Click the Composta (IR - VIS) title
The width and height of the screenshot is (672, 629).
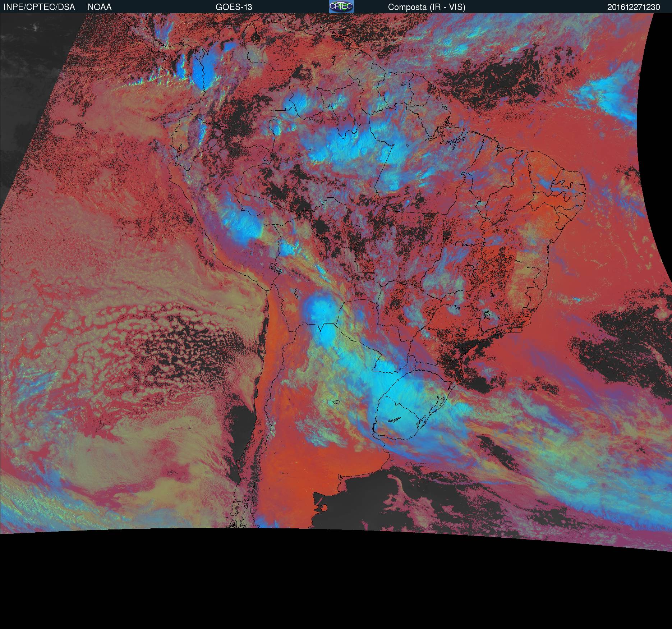coord(427,7)
